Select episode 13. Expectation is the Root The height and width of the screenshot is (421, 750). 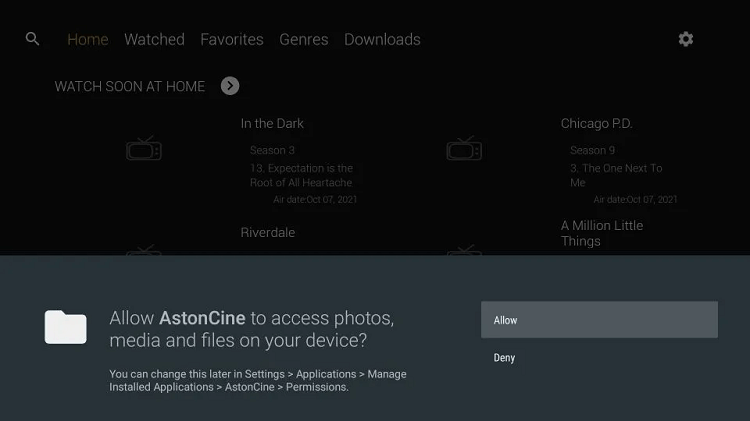[x=301, y=175]
